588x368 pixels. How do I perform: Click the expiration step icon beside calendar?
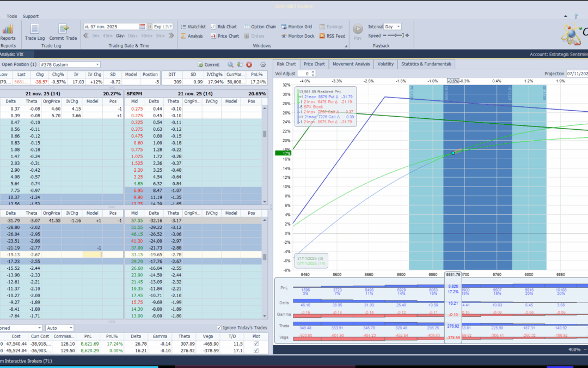[149, 27]
